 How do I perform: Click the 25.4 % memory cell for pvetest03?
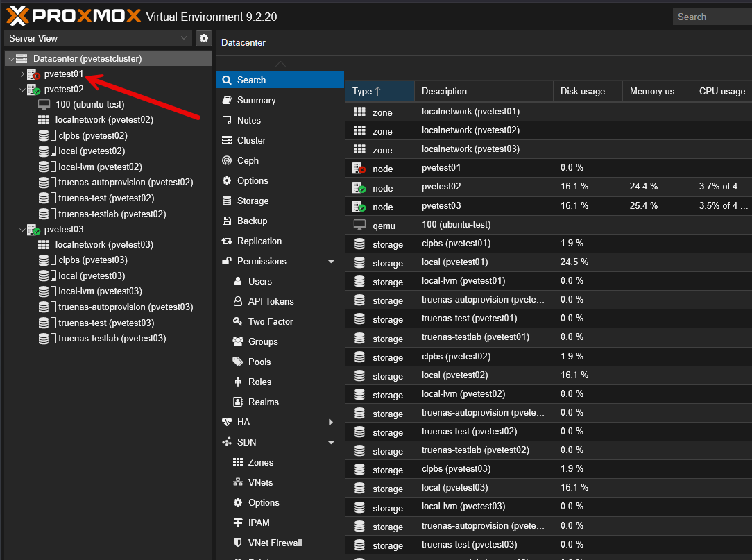point(644,206)
